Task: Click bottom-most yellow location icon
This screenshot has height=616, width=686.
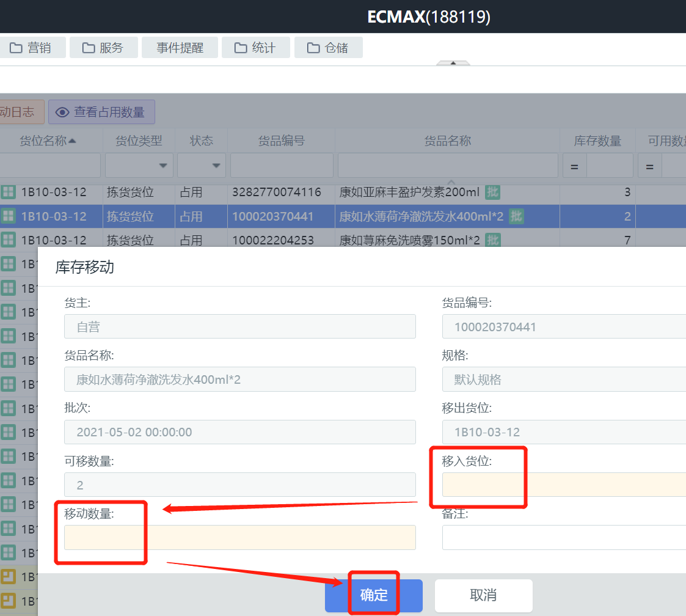Action: tap(8, 601)
